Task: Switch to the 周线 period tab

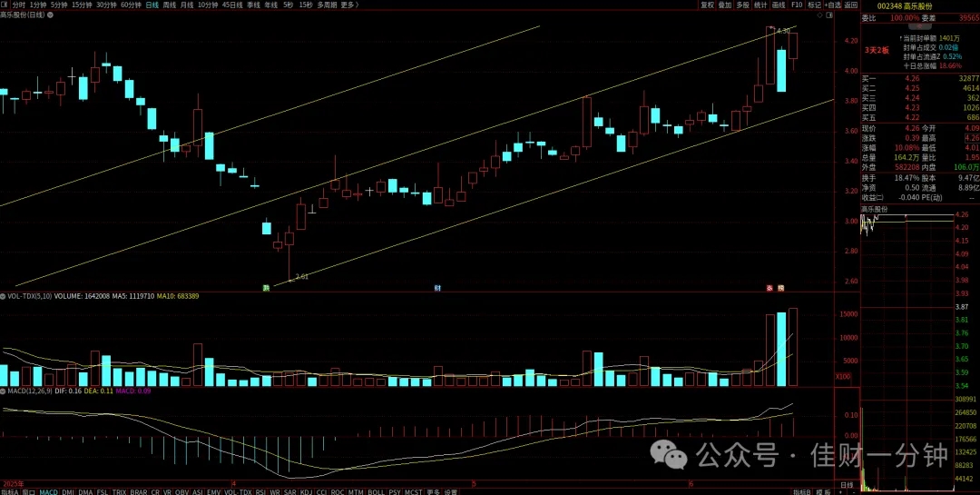Action: (169, 5)
